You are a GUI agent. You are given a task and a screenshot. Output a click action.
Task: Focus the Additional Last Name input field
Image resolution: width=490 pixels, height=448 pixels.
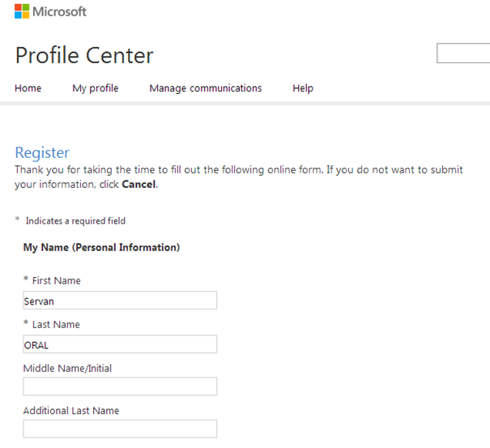point(120,429)
